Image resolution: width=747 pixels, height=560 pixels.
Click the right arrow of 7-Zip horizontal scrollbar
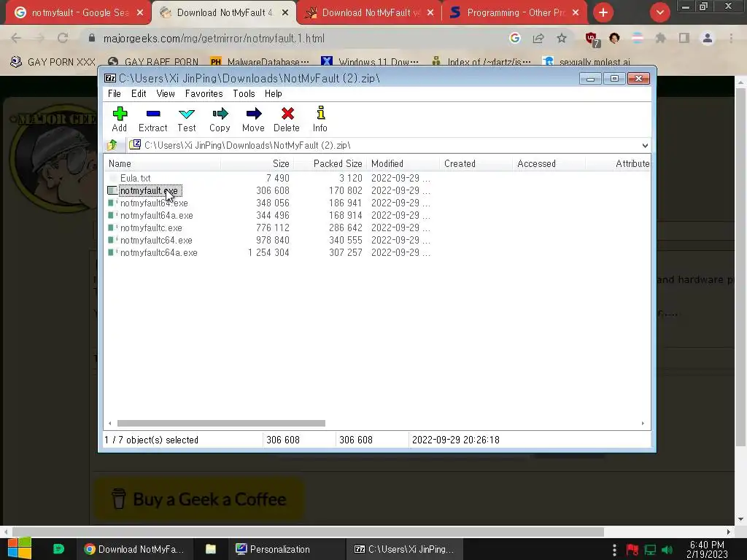[x=643, y=424]
